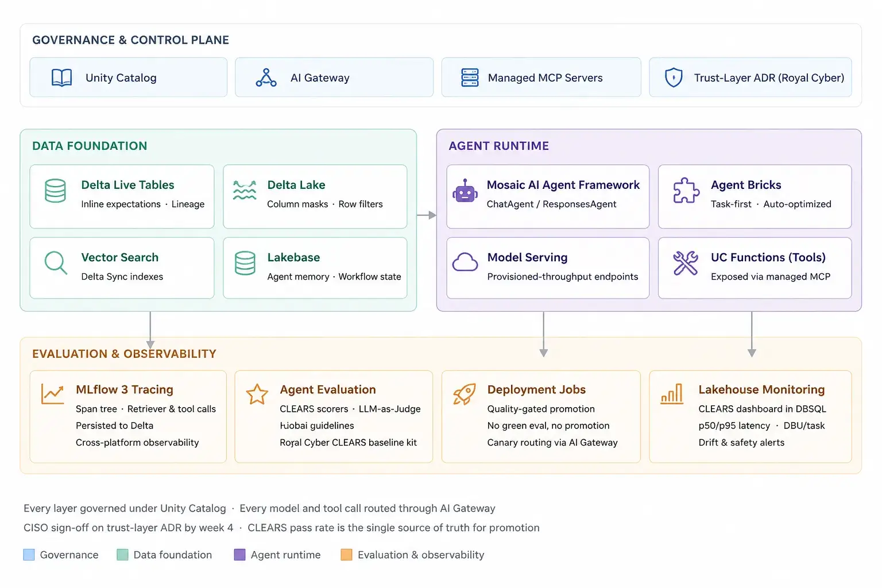
Task: Click the Governance legend blue swatch
Action: [29, 555]
